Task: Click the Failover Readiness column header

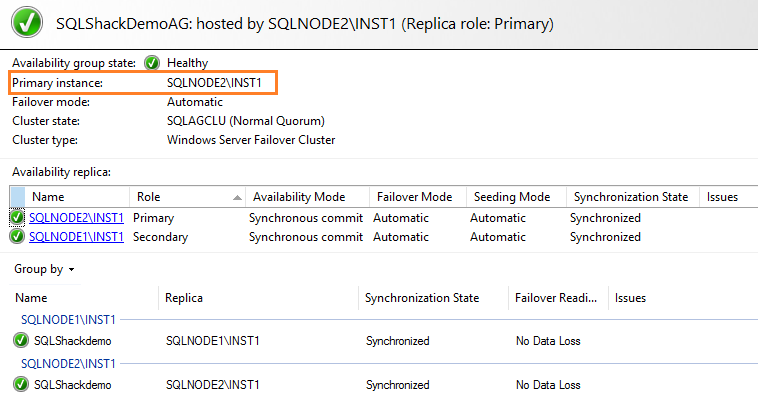Action: [556, 298]
